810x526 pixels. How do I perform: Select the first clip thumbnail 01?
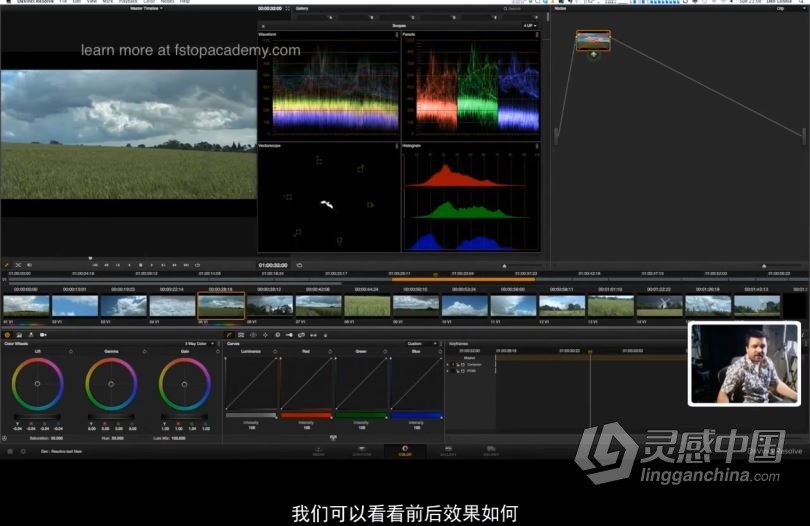pyautogui.click(x=26, y=305)
